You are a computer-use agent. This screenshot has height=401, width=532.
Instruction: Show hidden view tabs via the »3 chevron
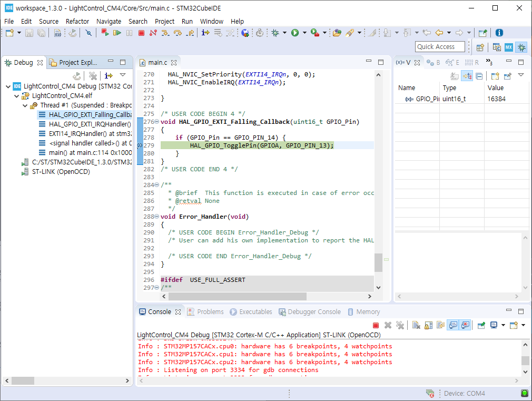[489, 62]
